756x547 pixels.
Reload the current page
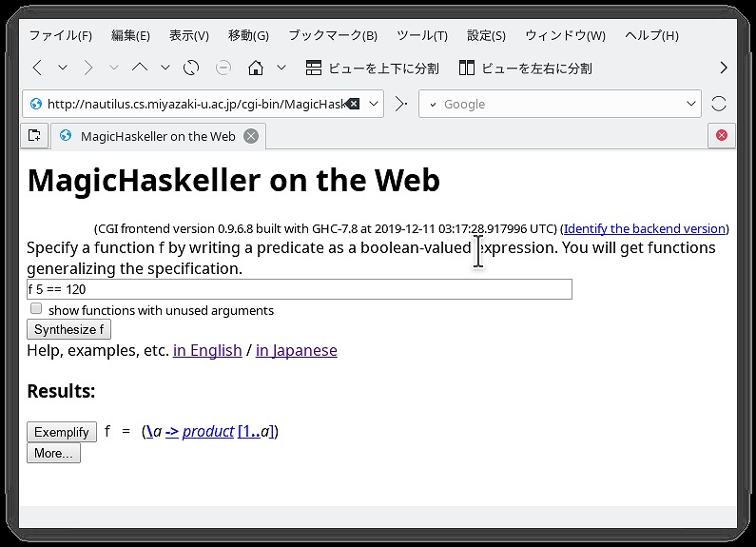coord(191,68)
